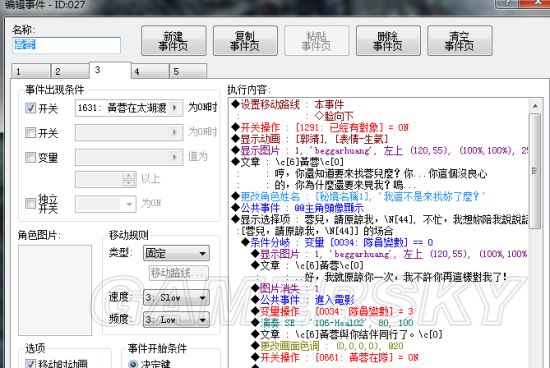The height and width of the screenshot is (368, 550).
Task: Open the variable selector field
Action: [x=129, y=157]
